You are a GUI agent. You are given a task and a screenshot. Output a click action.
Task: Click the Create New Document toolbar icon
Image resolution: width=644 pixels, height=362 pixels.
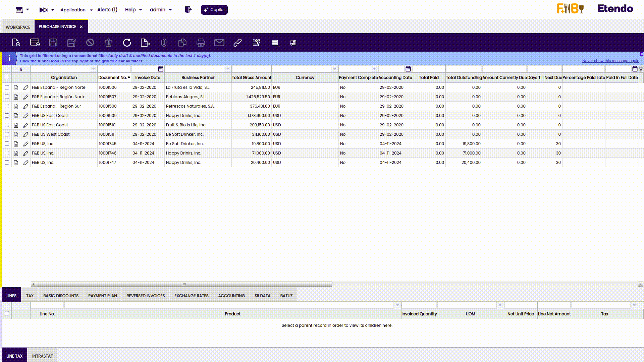[16, 43]
